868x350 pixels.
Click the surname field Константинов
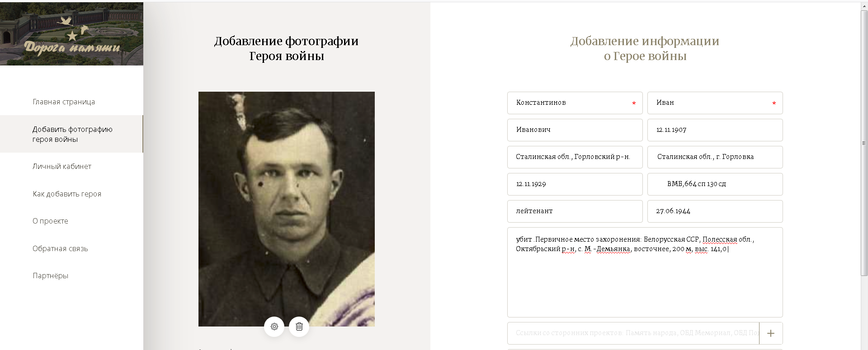point(575,103)
